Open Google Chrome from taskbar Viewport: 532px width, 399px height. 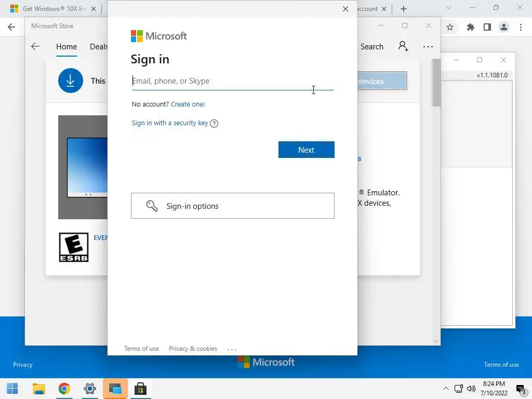[64, 389]
